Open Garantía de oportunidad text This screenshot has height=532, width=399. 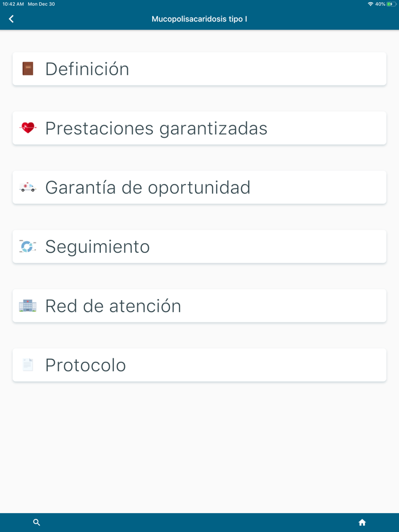point(148,187)
